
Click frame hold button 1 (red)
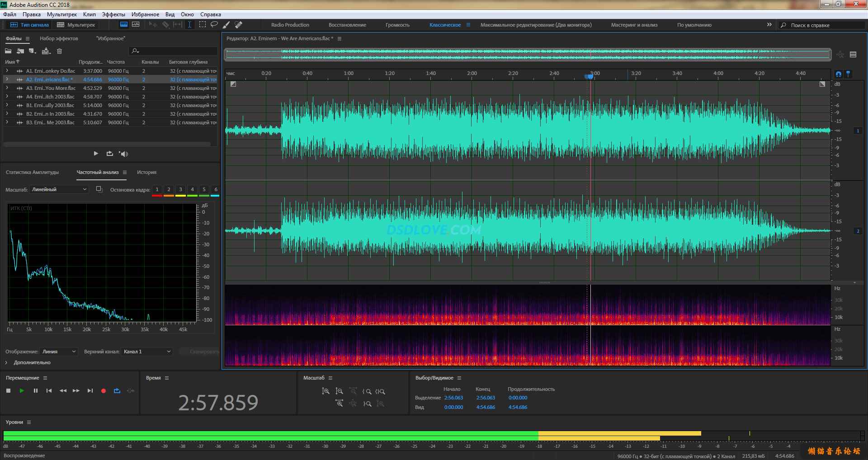pos(157,190)
